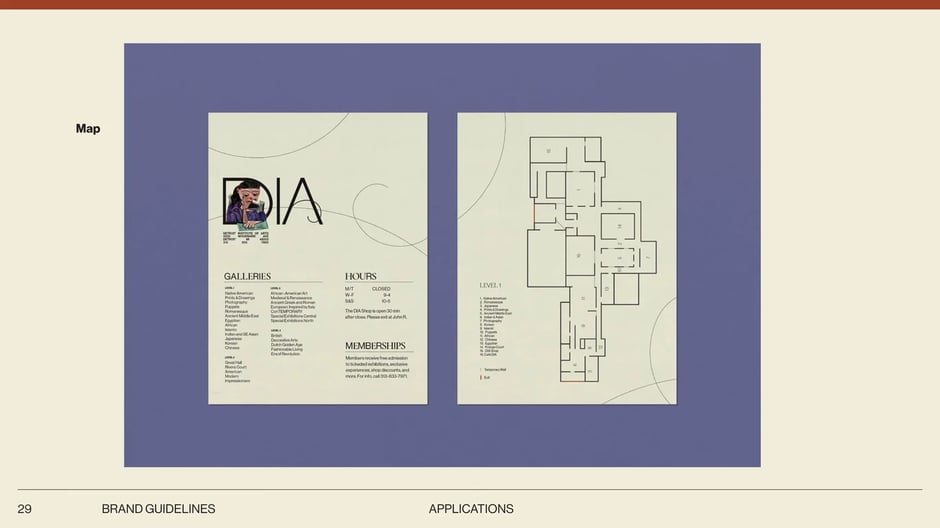The width and height of the screenshot is (940, 528).
Task: Click the DIA Shop closing note text
Action: (x=376, y=314)
